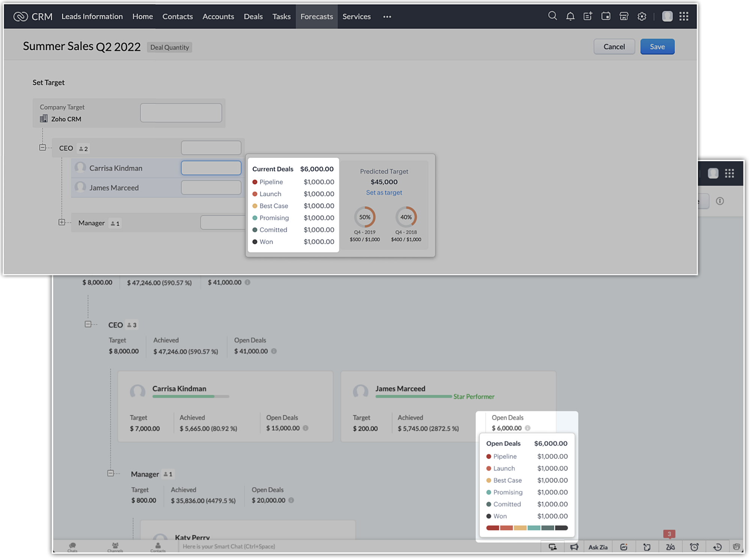Click the notifications bell icon
This screenshot has height=560, width=751.
[x=570, y=16]
